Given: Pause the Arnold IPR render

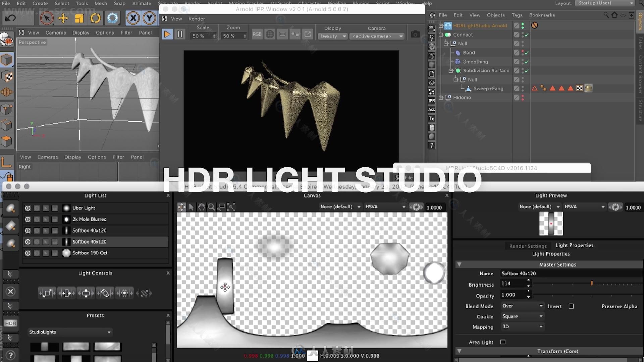Looking at the screenshot, I should pos(180,34).
